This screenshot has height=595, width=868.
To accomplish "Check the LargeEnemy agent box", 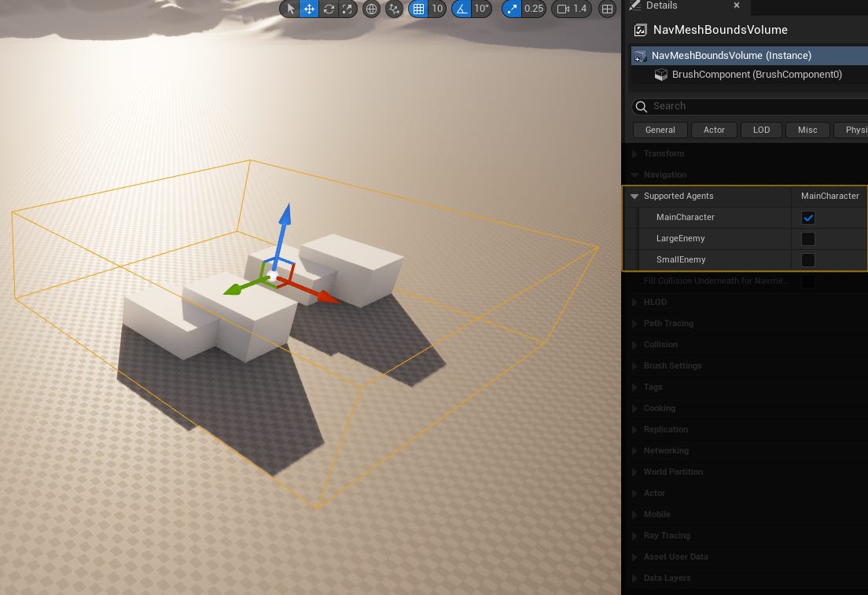I will click(808, 238).
